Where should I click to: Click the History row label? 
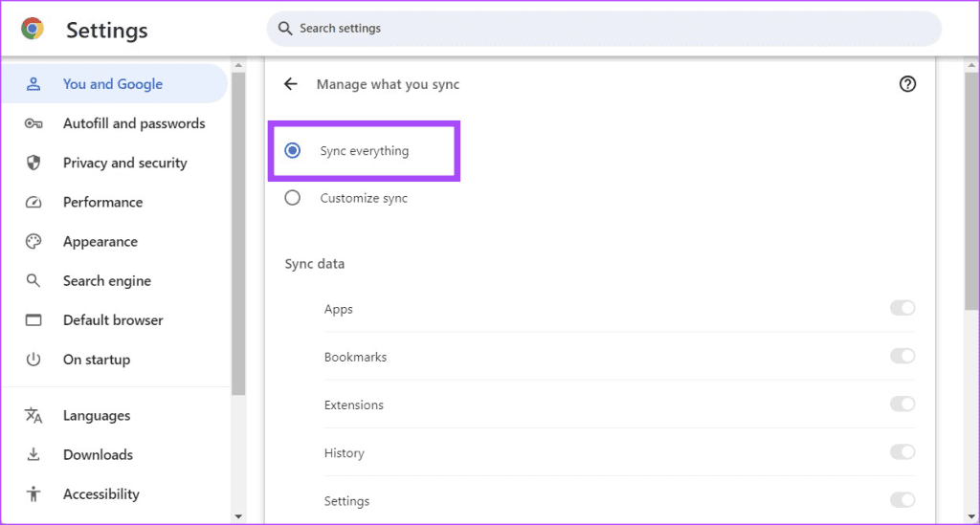[344, 452]
